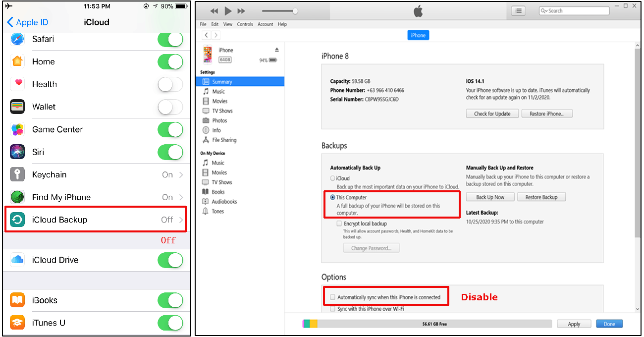
Task: Tap the Game Center icon
Action: click(x=17, y=129)
